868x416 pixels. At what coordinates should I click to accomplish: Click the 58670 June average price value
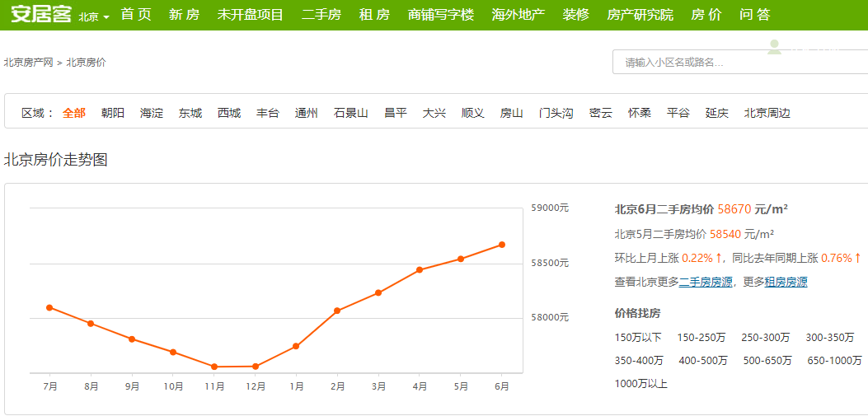pyautogui.click(x=734, y=210)
